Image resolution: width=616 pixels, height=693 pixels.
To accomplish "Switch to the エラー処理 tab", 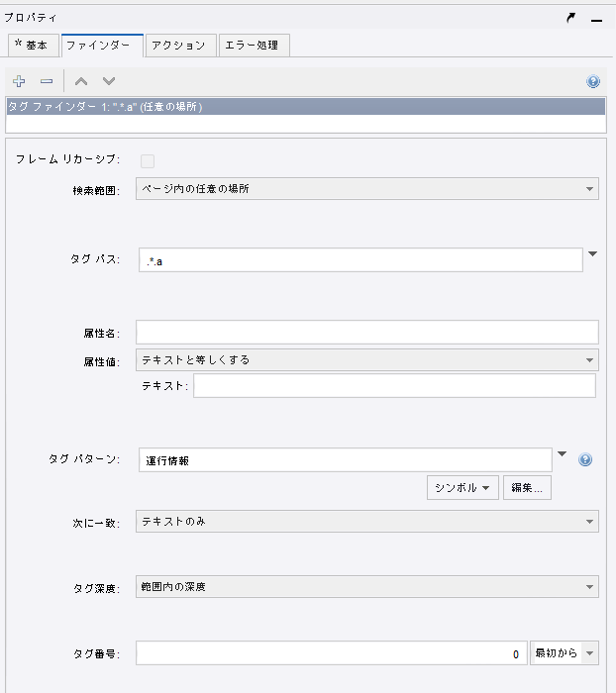I will [x=255, y=46].
